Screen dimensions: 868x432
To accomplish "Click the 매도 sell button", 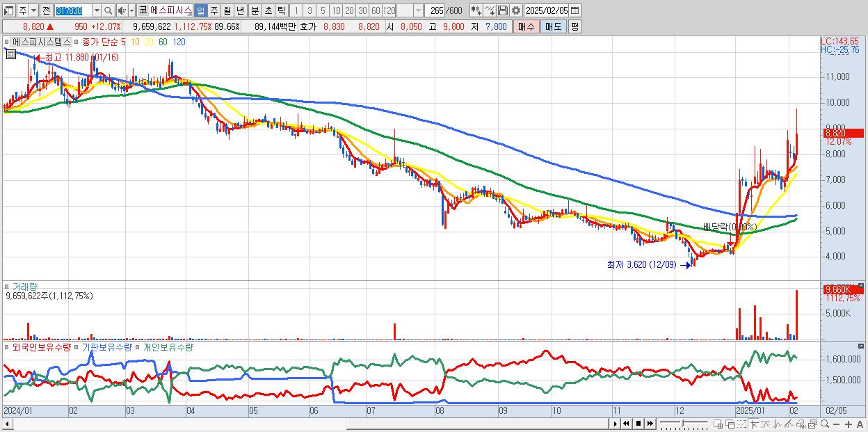I will coord(553,26).
